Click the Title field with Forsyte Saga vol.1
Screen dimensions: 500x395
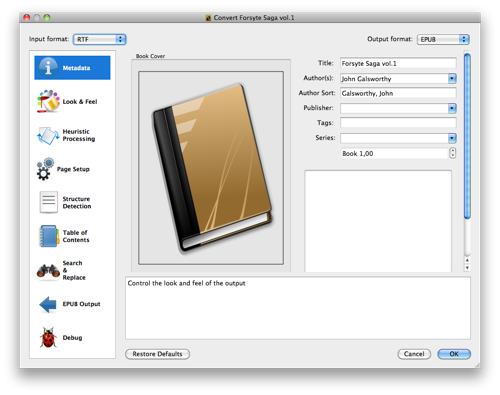click(398, 63)
